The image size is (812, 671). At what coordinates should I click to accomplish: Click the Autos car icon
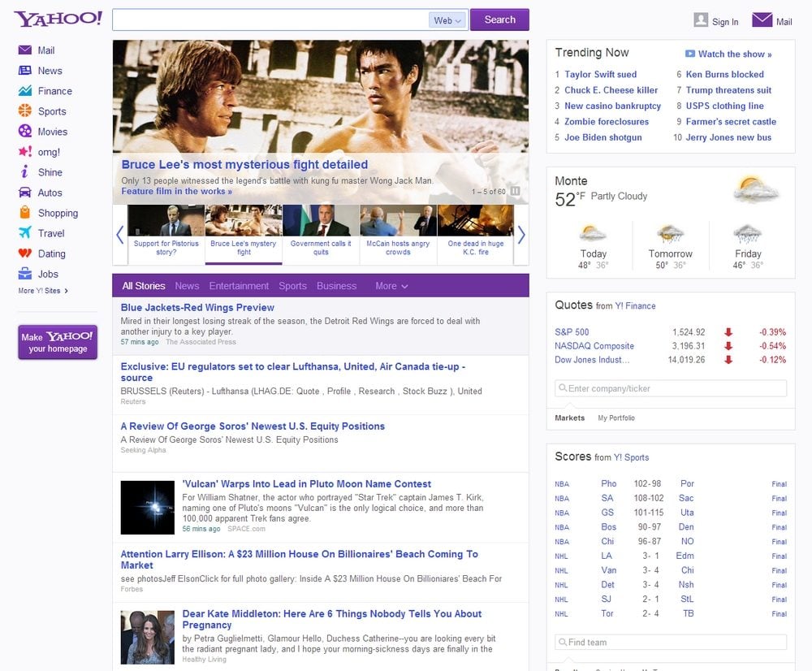coord(24,193)
